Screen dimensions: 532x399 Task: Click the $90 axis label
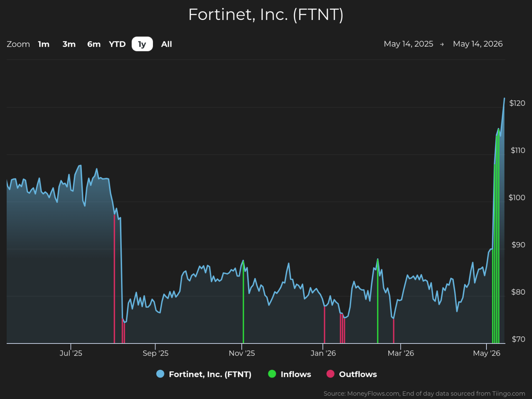pos(518,245)
